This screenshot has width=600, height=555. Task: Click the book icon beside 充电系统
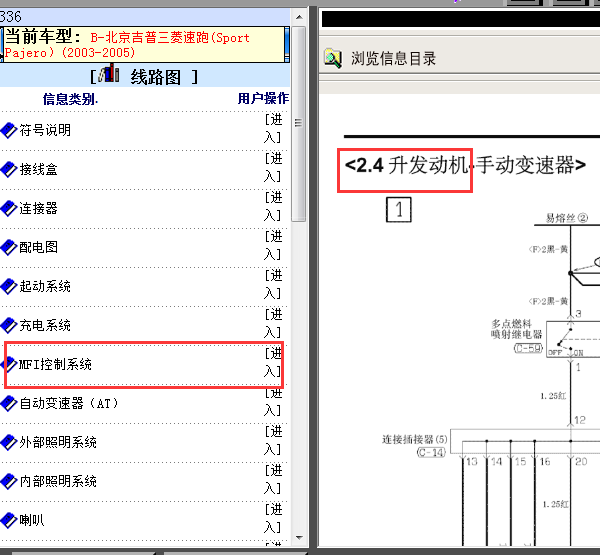tap(8, 326)
